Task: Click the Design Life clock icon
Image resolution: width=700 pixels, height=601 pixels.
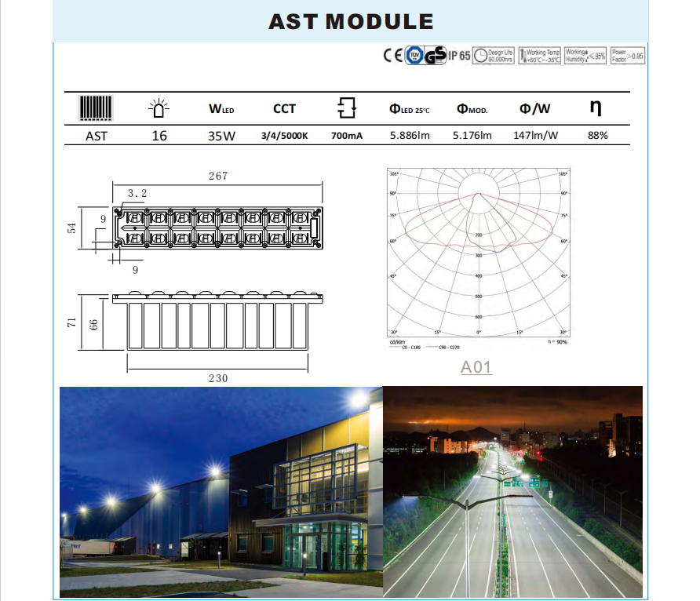Action: (480, 56)
